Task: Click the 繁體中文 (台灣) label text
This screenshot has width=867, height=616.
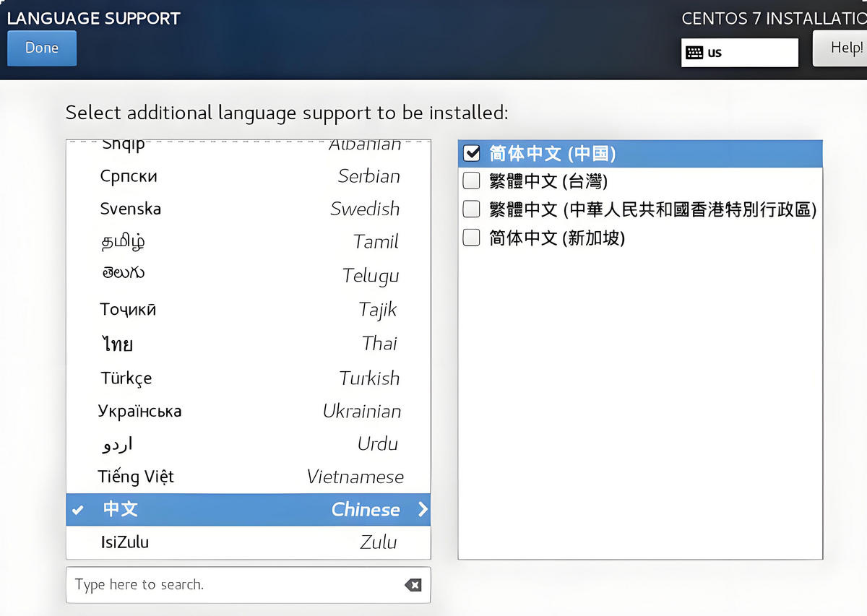Action: (548, 181)
